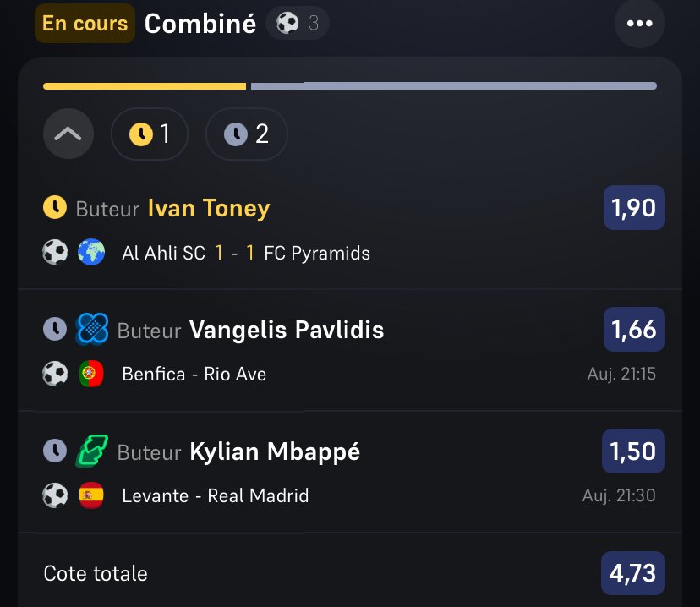Select the yellow clock 1 live filter

[150, 134]
